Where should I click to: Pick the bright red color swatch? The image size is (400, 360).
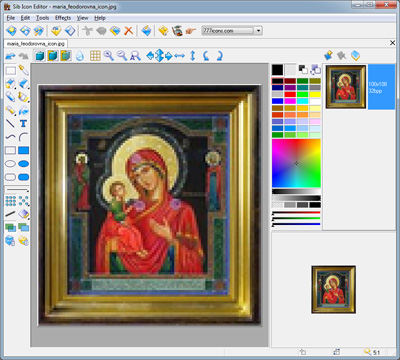(290, 94)
